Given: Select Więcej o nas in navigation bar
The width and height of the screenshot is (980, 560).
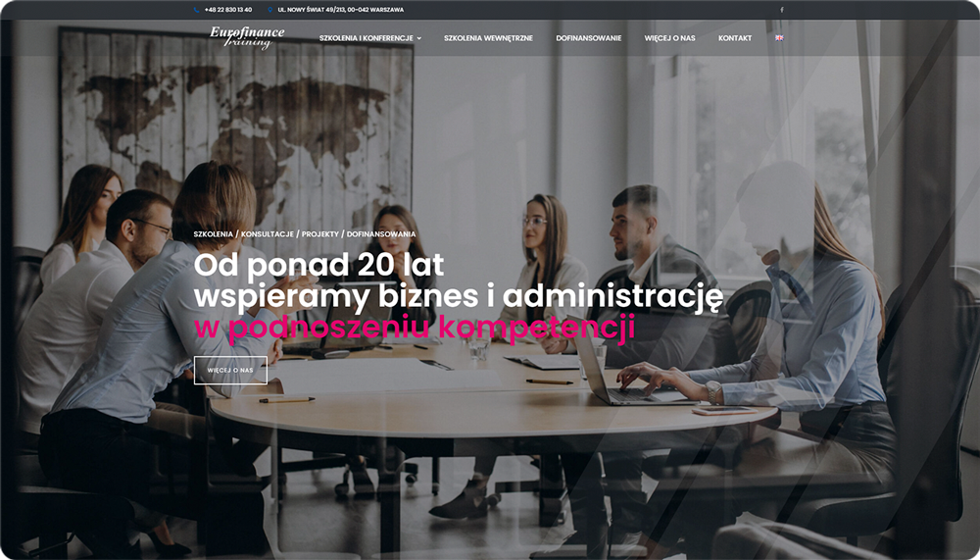Looking at the screenshot, I should (669, 38).
